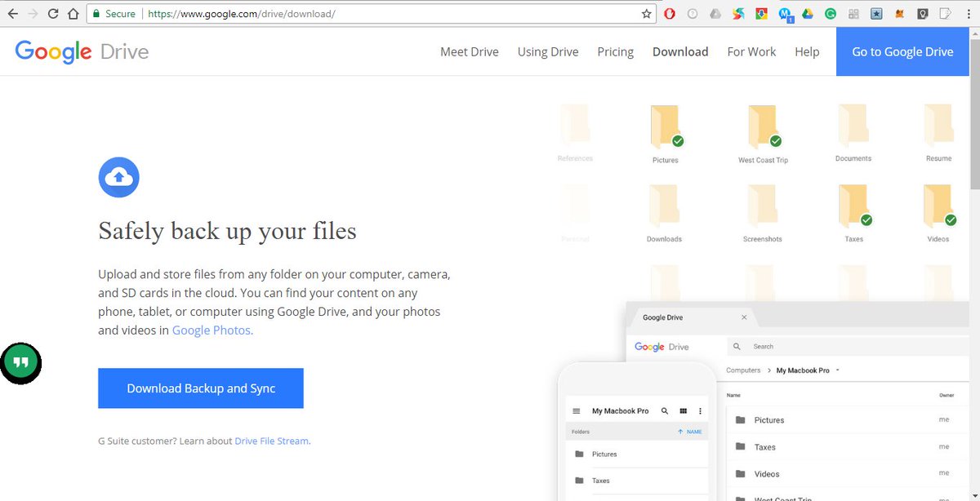Viewport: 980px width, 501px height.
Task: Open the red Opera-style shield extension
Action: pyautogui.click(x=670, y=14)
